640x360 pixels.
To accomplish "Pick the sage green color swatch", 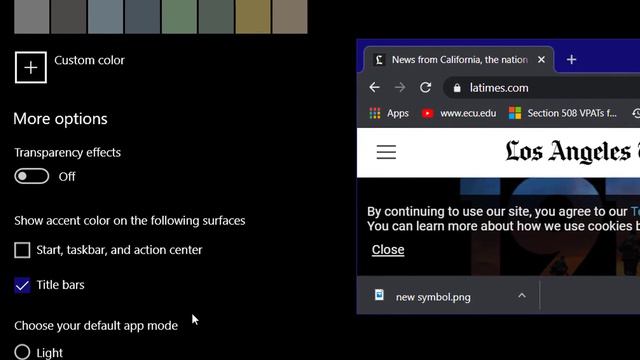I will pos(179,16).
